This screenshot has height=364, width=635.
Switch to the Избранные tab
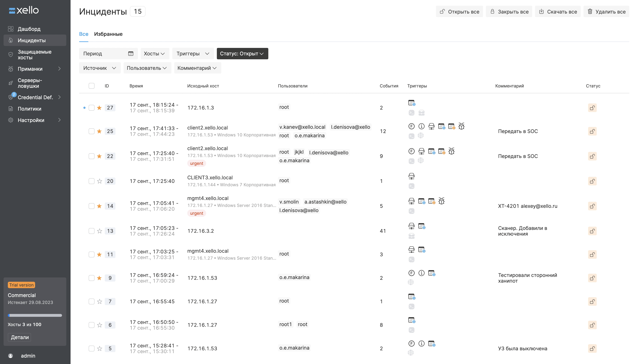[x=108, y=34]
